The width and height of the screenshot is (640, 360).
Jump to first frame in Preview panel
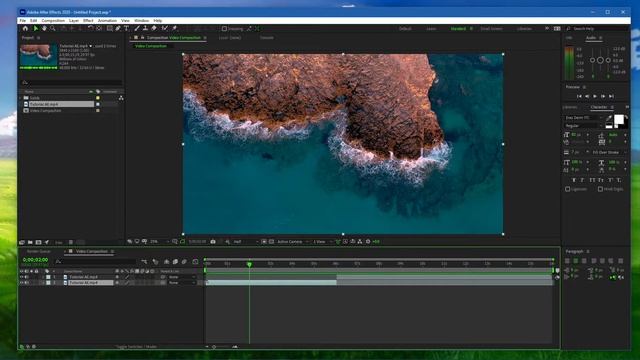coord(579,96)
